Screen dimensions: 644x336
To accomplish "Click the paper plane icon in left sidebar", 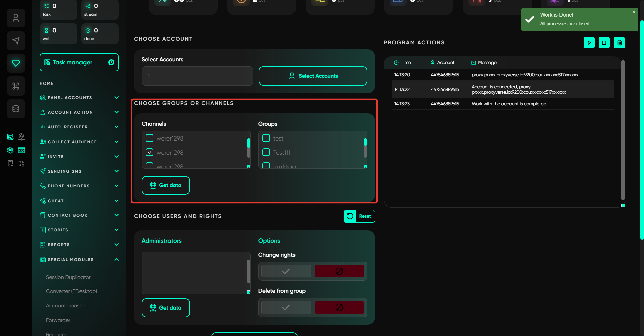I will (16, 41).
